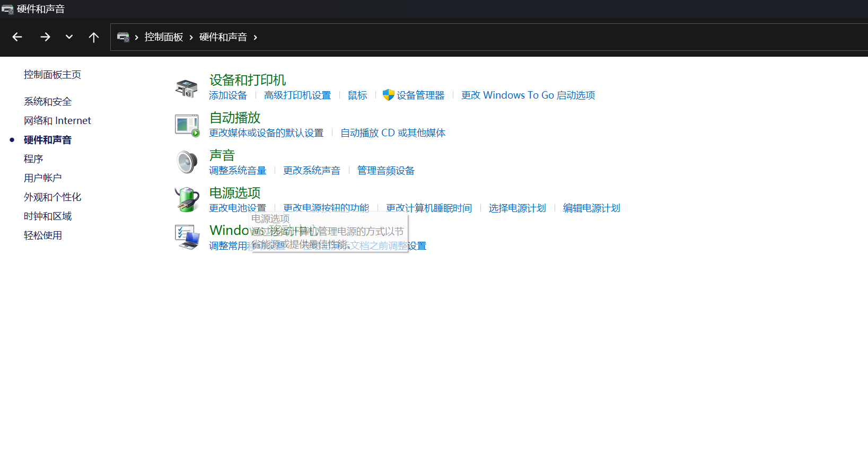Go to 外观和个性化 category
The height and width of the screenshot is (449, 868).
click(x=52, y=197)
